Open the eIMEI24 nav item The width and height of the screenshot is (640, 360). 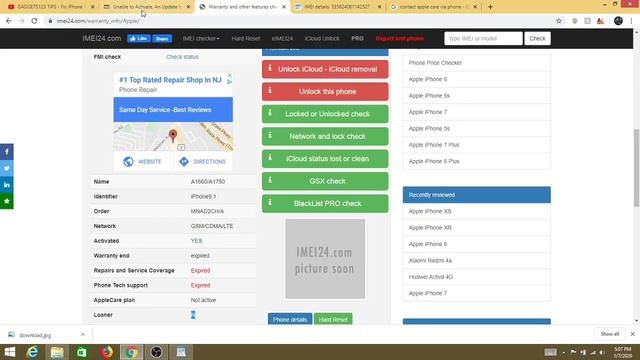pos(282,38)
